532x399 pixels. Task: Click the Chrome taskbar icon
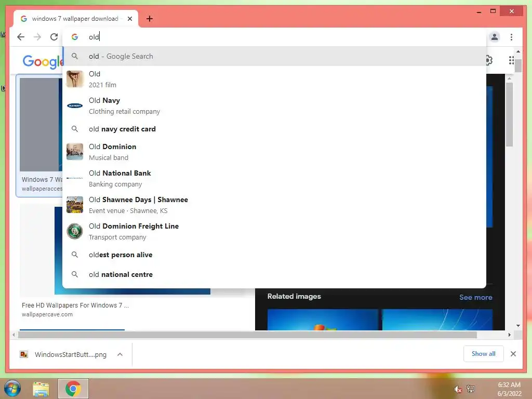(x=73, y=389)
